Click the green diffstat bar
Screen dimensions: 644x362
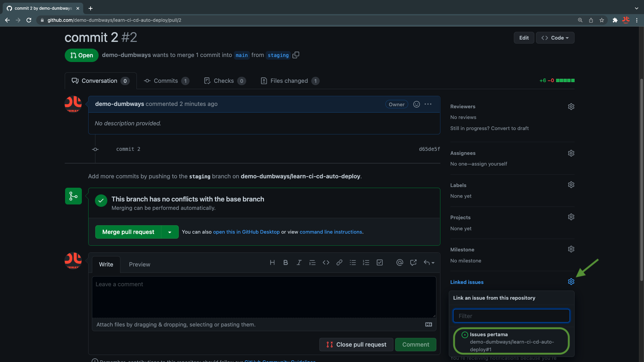[565, 80]
